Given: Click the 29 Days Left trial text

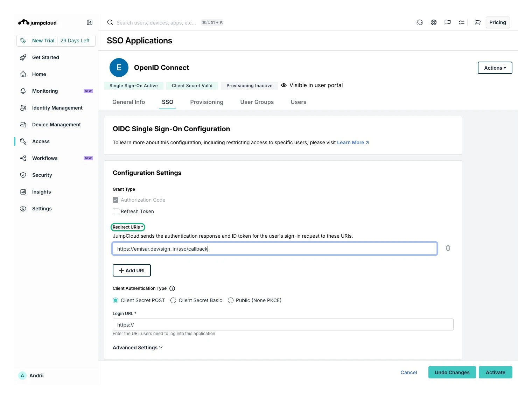Looking at the screenshot, I should pos(75,41).
